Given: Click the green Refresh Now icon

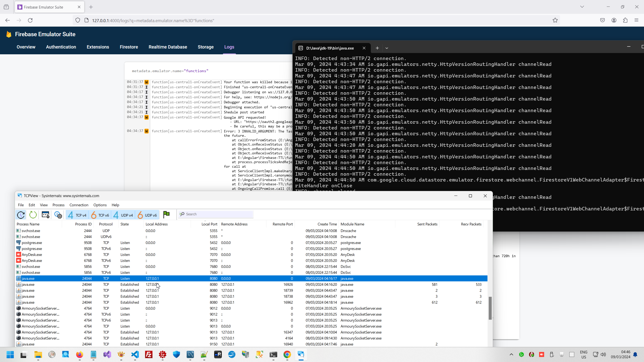Looking at the screenshot, I should [33, 215].
